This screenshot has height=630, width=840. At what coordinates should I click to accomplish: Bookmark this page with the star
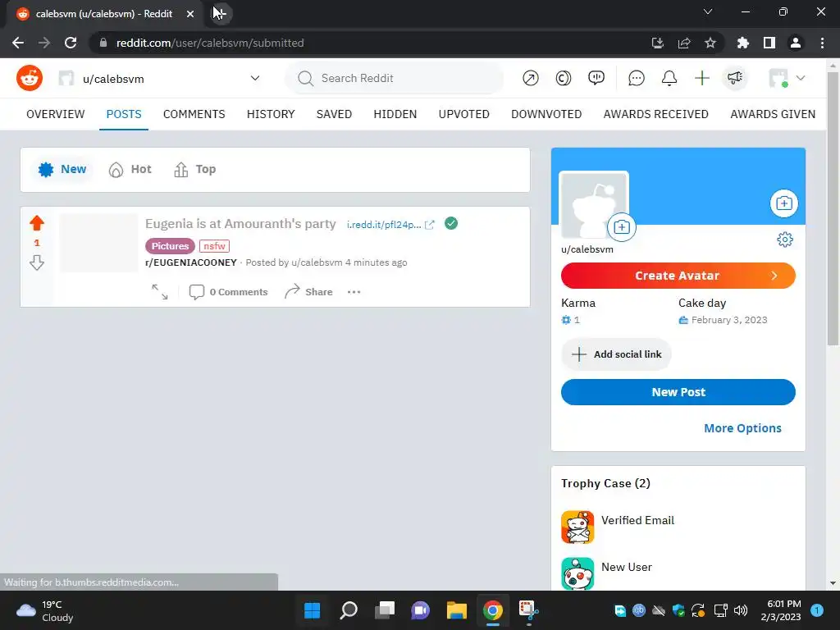pos(710,43)
